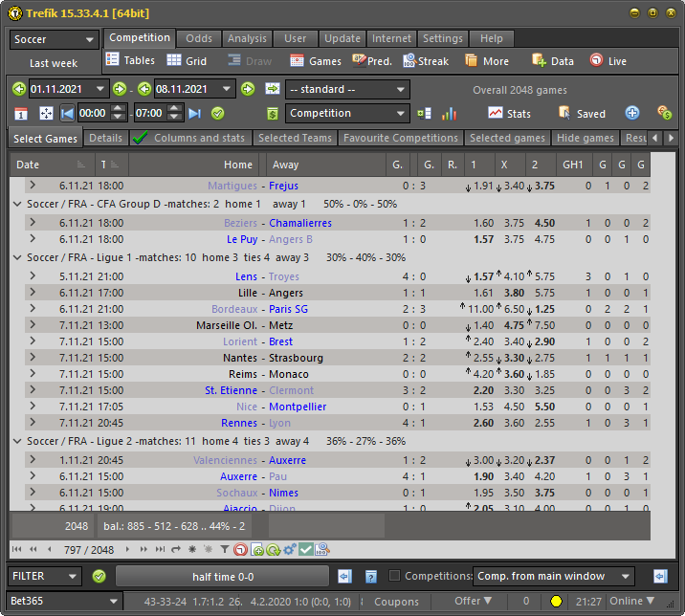Click the green checkmark next to FILTER
Image resolution: width=685 pixels, height=616 pixels.
pos(99,576)
